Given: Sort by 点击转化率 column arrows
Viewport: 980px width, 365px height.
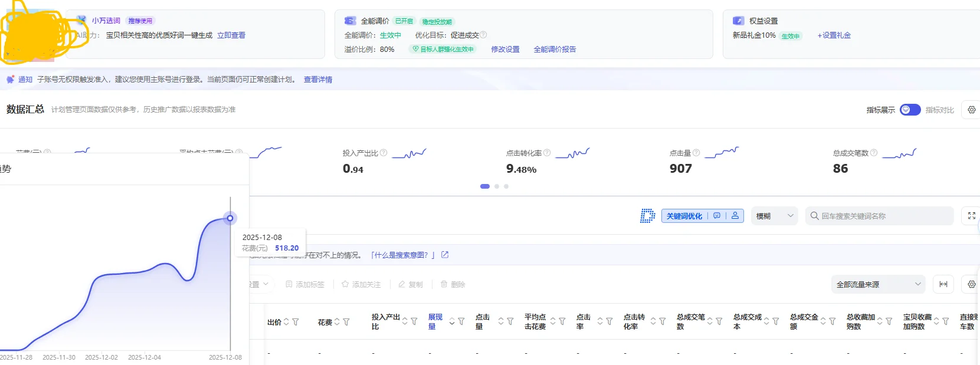Looking at the screenshot, I should click(x=653, y=321).
